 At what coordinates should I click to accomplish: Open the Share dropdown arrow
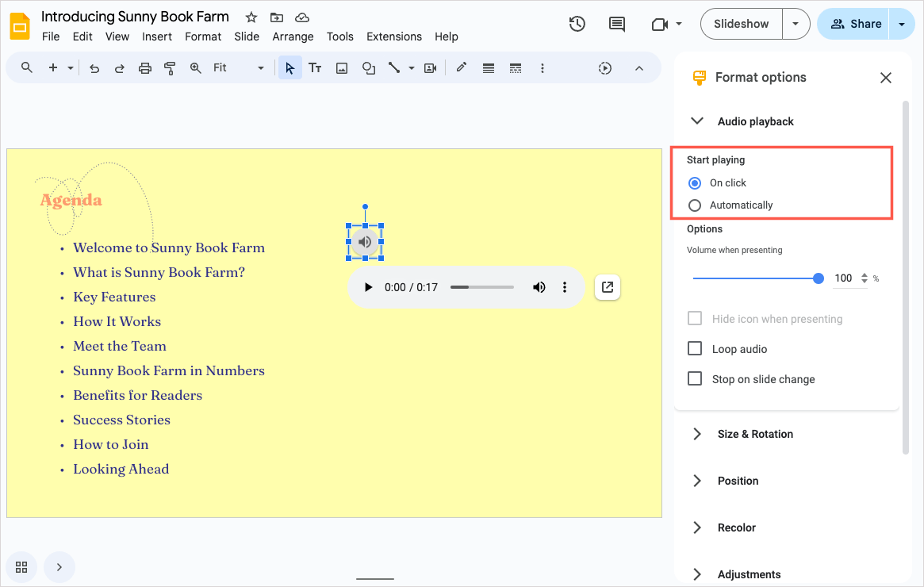coord(902,24)
